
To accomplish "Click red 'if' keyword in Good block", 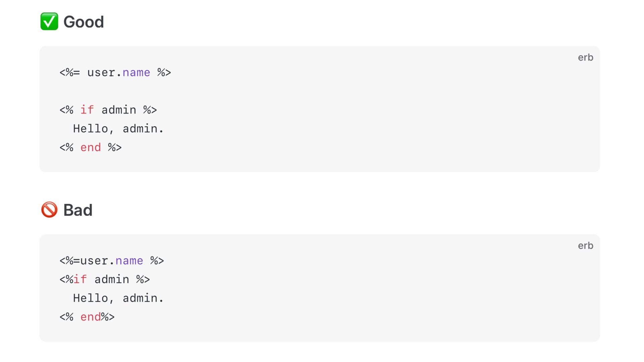I will click(87, 110).
